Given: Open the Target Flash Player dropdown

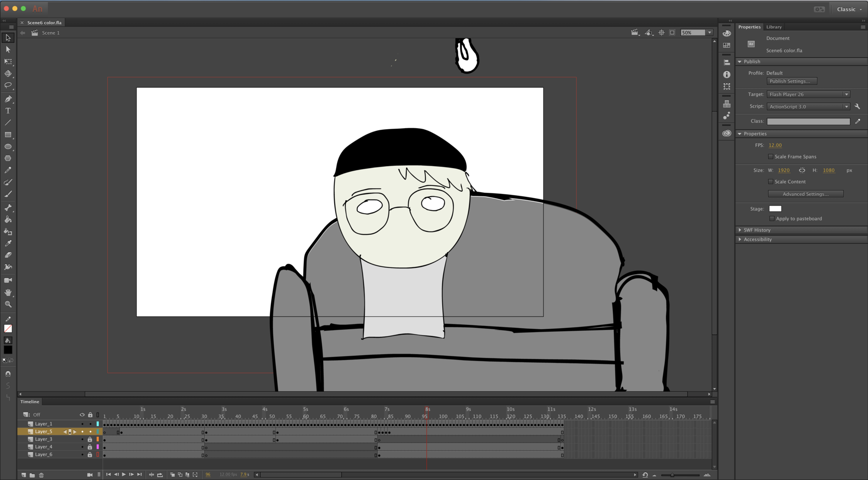Looking at the screenshot, I should (808, 95).
